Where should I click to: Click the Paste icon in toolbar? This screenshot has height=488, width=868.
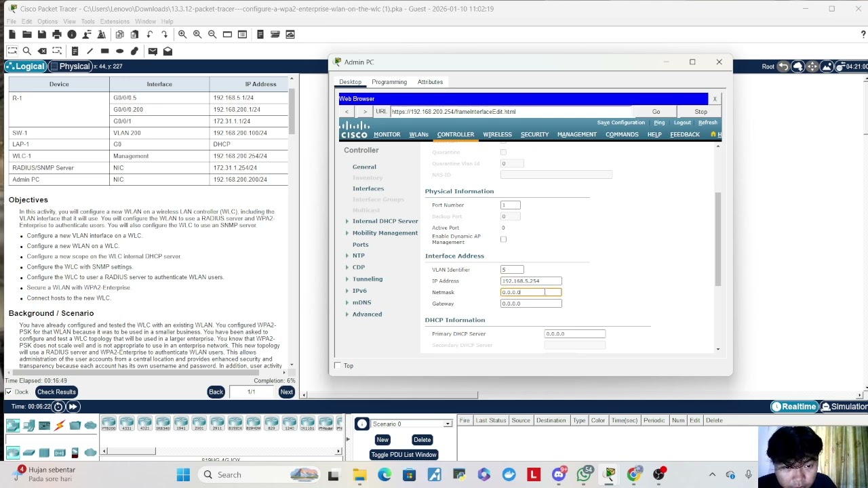(134, 35)
